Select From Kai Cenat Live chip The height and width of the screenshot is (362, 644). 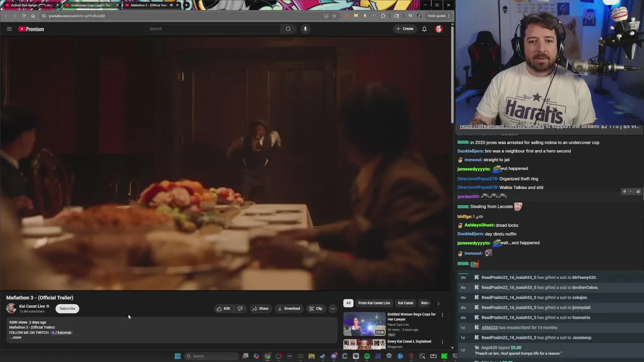[374, 303]
